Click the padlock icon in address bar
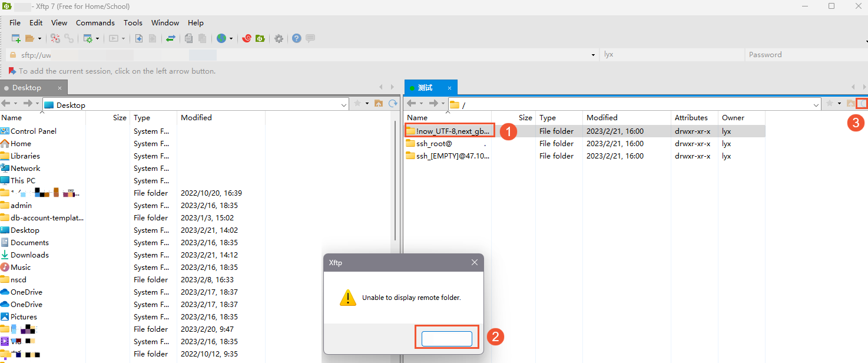 (x=12, y=55)
